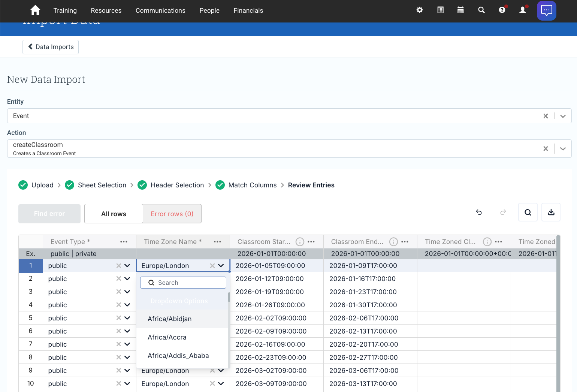Expand the Action dropdown

tap(563, 149)
